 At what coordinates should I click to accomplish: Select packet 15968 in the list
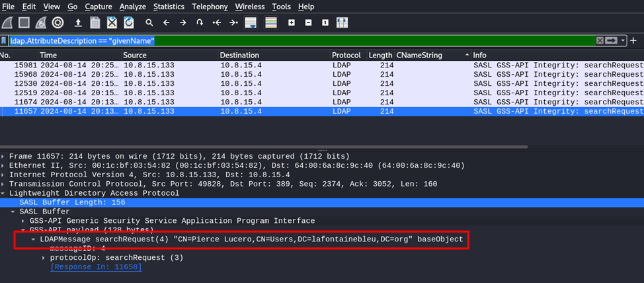(322, 74)
